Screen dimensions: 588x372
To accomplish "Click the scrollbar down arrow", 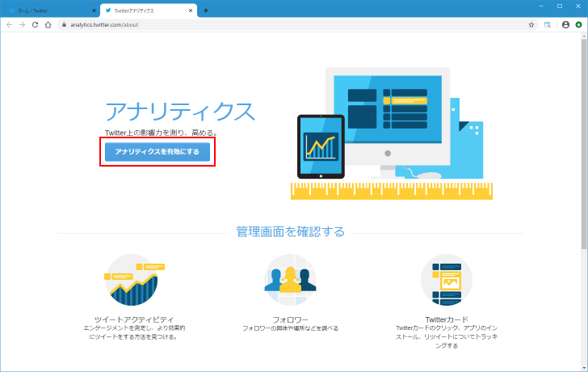I will pos(584,368).
